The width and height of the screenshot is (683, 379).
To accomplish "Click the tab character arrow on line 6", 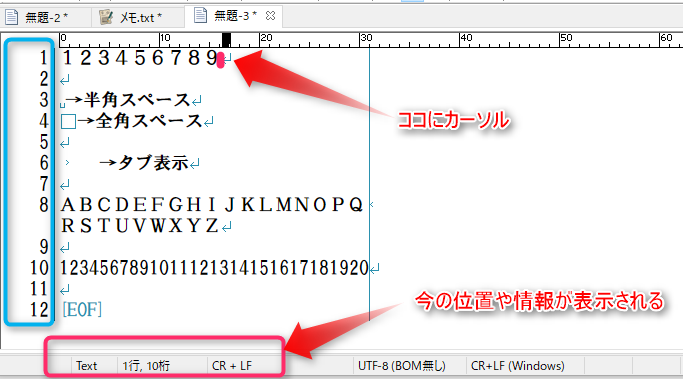I will tap(67, 162).
